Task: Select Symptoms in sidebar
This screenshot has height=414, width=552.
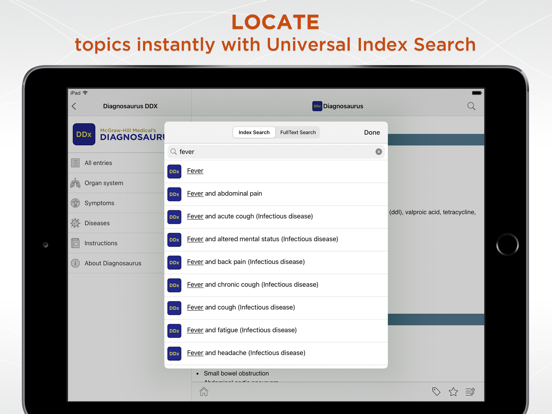Action: [x=116, y=203]
